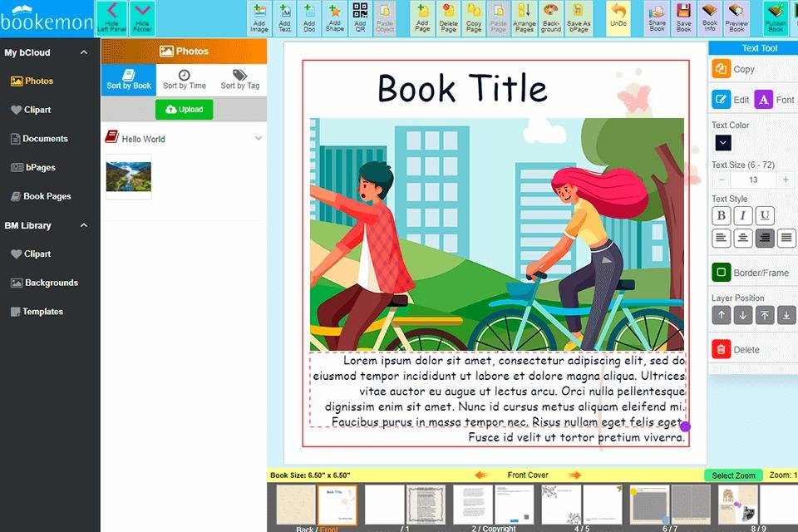This screenshot has height=532, width=798.
Task: Collapse the My bCloud section
Action: point(84,52)
